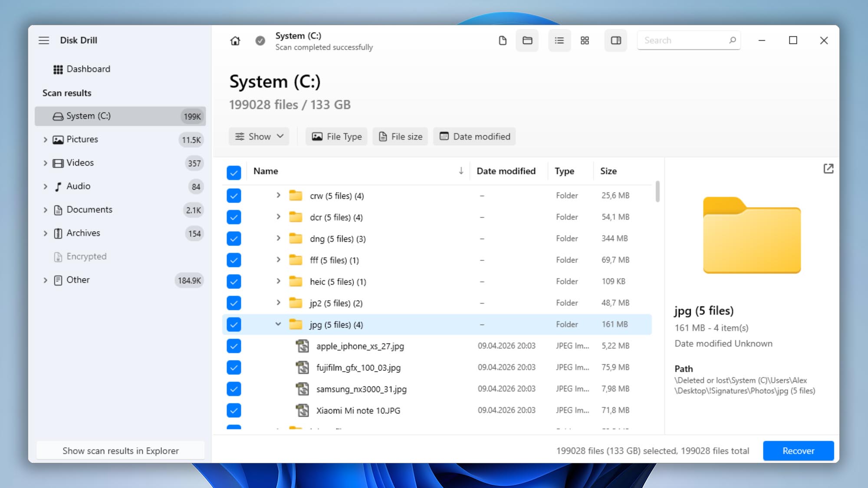The width and height of the screenshot is (868, 488).
Task: Uncheck the heic (5 files) folder checkbox
Action: (x=233, y=282)
